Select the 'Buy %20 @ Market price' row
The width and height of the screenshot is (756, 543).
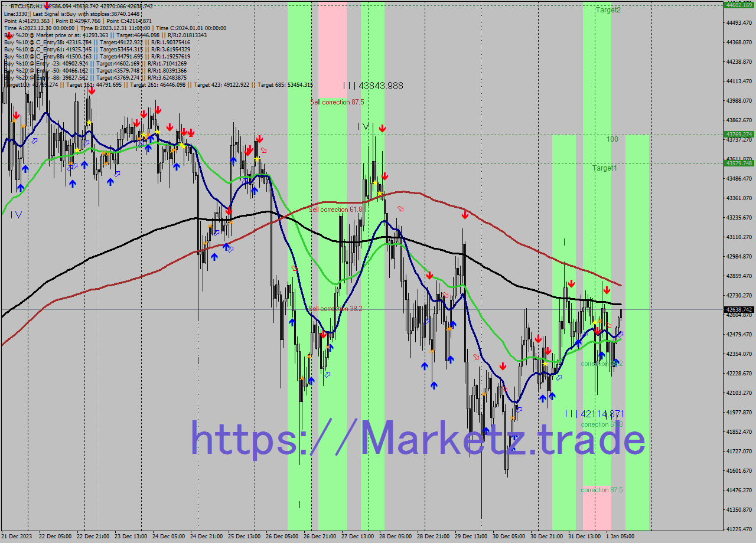click(105, 35)
